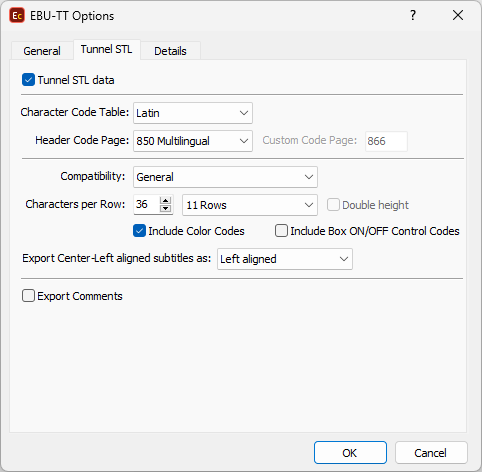Confirm settings with the OK button

[350, 453]
